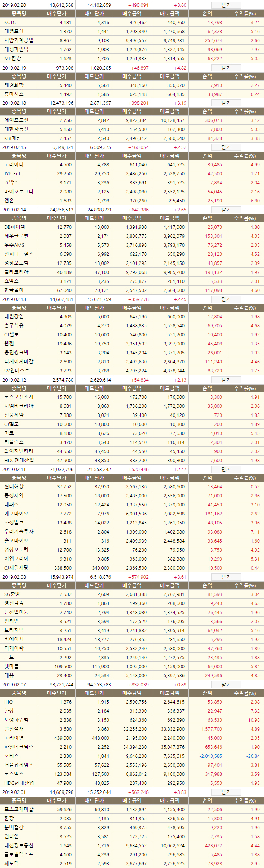Click stock name 서암기계공업
Screen dimensions: 264x868
(x=18, y=41)
